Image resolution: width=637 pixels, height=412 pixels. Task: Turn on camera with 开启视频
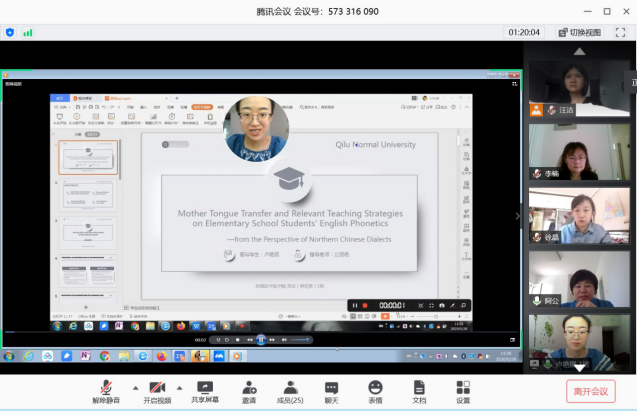[155, 391]
